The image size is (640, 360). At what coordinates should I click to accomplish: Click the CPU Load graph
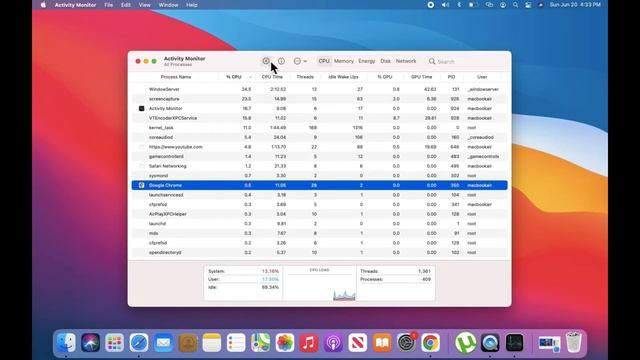click(320, 284)
